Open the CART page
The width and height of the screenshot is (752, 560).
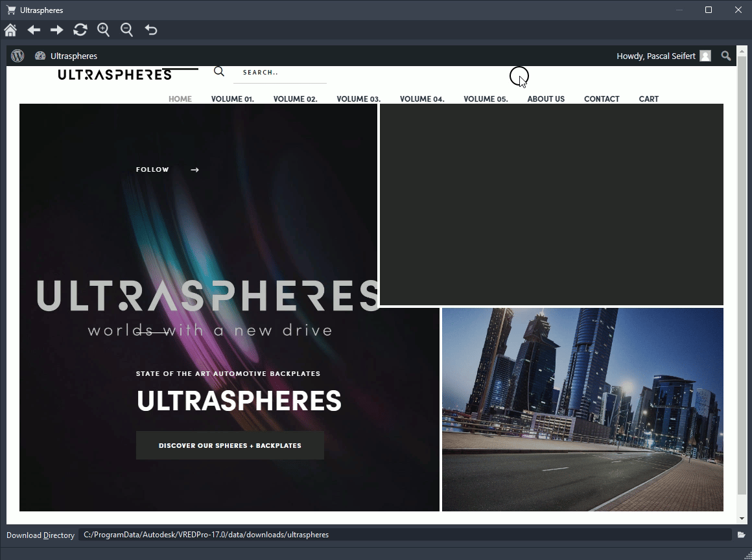click(x=648, y=99)
